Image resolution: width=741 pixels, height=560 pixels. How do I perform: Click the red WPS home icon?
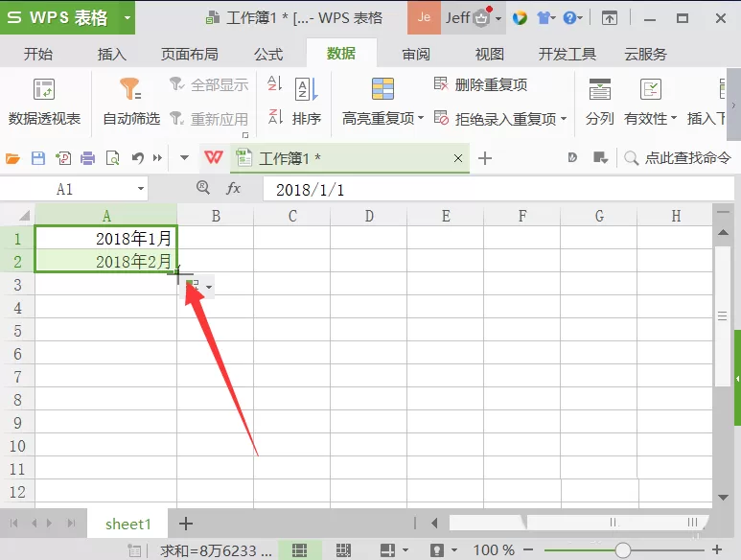click(x=213, y=157)
